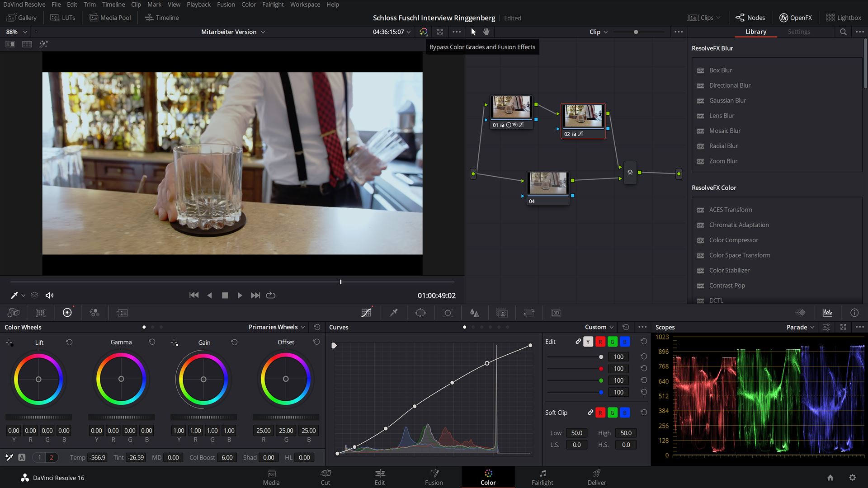Viewport: 868px width, 488px height.
Task: Expand the Primaries Wheels mode dropdown
Action: tap(277, 327)
